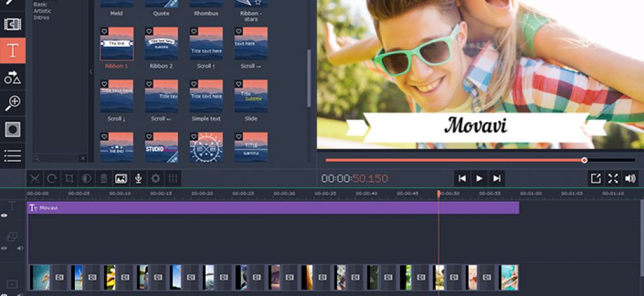Click the Split scissors tool
The width and height of the screenshot is (644, 296).
pos(35,178)
